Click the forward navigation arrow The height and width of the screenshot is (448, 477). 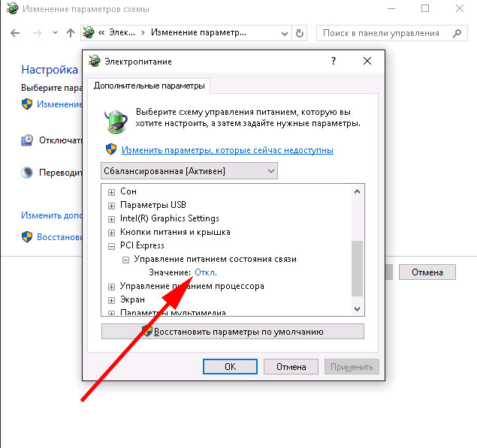pyautogui.click(x=37, y=33)
